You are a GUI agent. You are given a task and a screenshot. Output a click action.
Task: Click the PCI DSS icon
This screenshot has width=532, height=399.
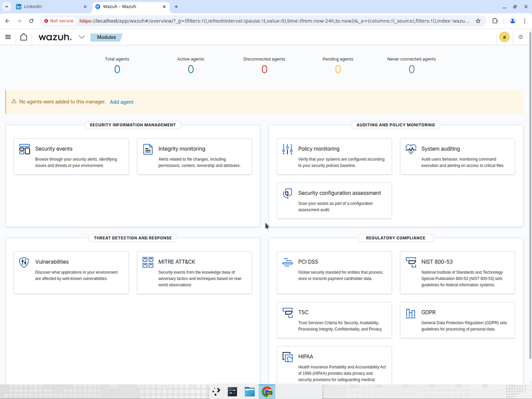tap(287, 262)
